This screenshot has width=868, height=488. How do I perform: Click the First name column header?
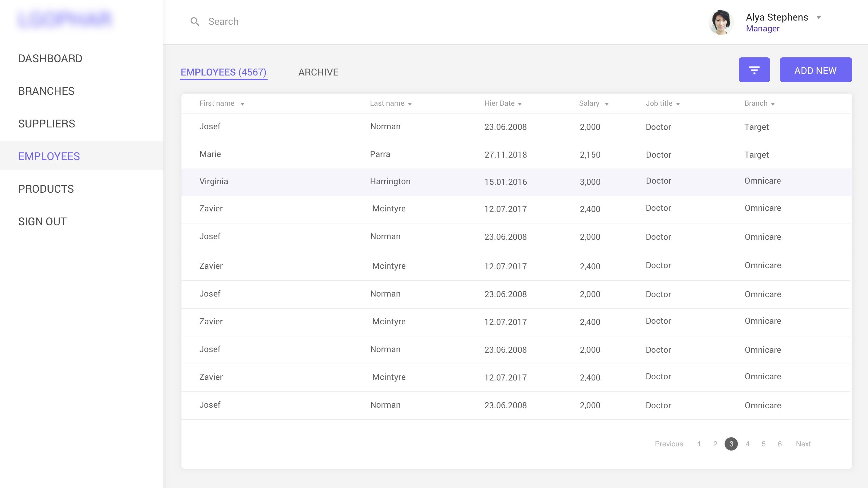217,104
